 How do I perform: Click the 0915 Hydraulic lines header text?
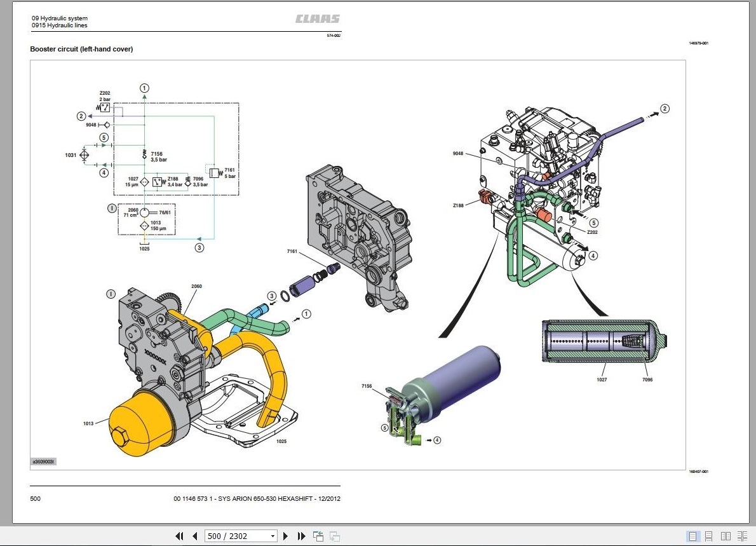60,25
